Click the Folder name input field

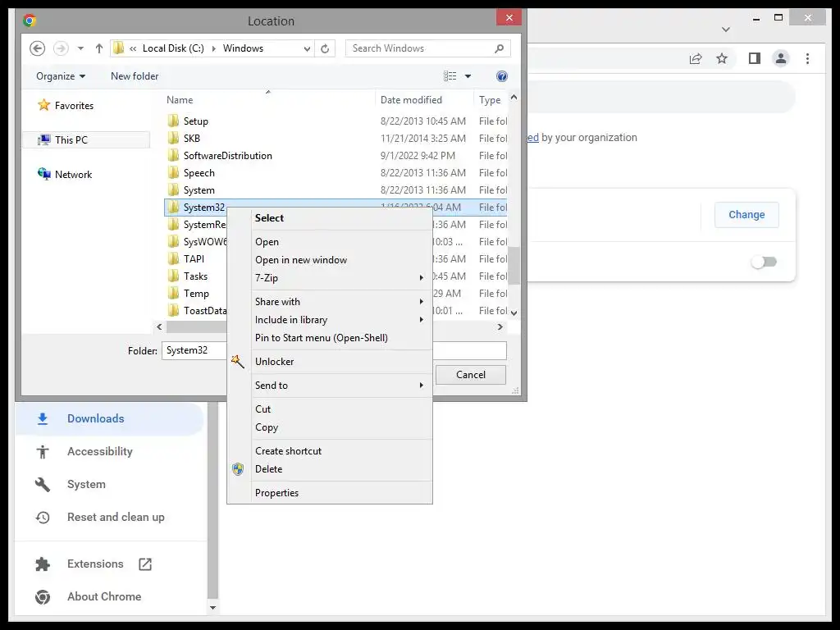tap(334, 350)
